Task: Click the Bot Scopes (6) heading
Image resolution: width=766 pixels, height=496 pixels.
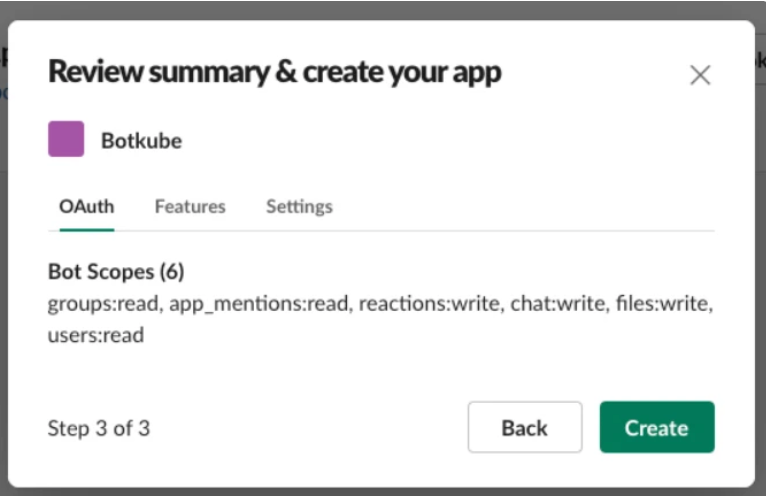Action: (116, 272)
